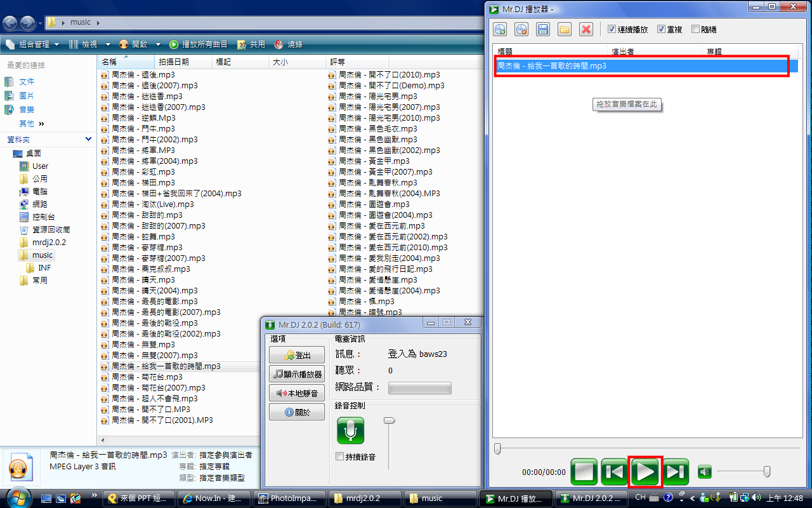Screen dimensions: 812x508
Task: Click the arrow after music in address bar
Action: click(x=98, y=23)
